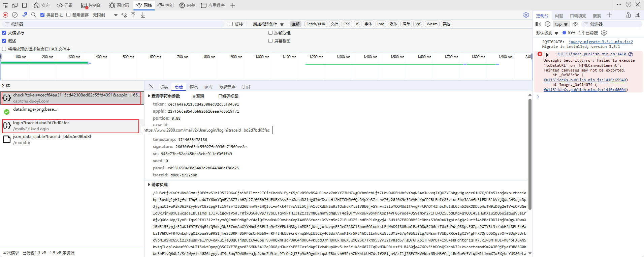Image resolution: width=644 pixels, height=257 pixels.
Task: Open DevTools help icon
Action: [x=629, y=4]
